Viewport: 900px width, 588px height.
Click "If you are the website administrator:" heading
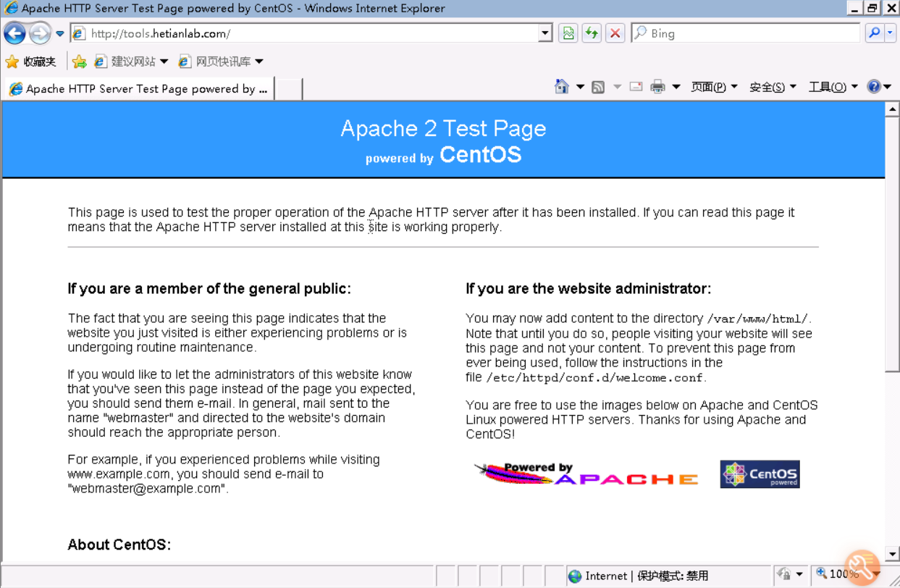click(x=589, y=289)
